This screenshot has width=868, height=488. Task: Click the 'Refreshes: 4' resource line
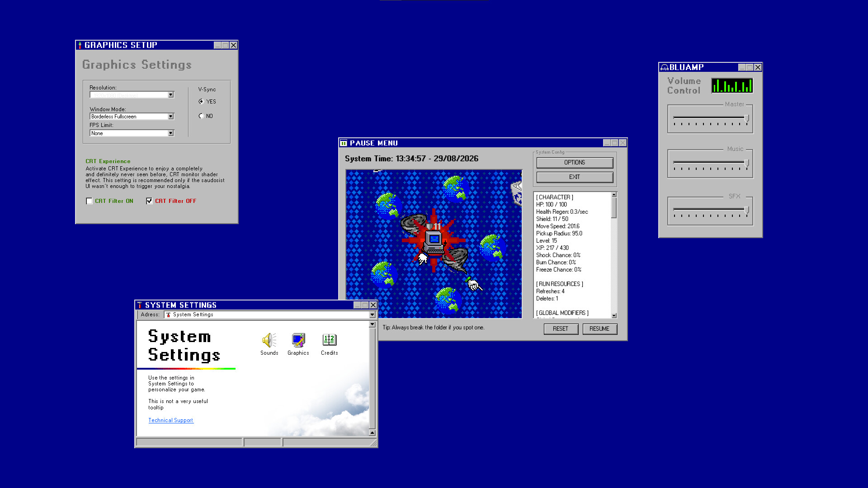pyautogui.click(x=550, y=291)
